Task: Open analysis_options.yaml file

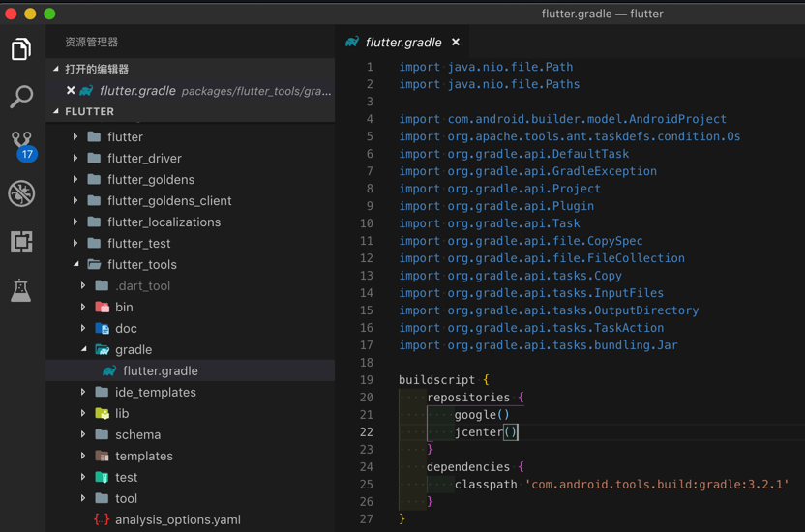Action: pyautogui.click(x=177, y=519)
